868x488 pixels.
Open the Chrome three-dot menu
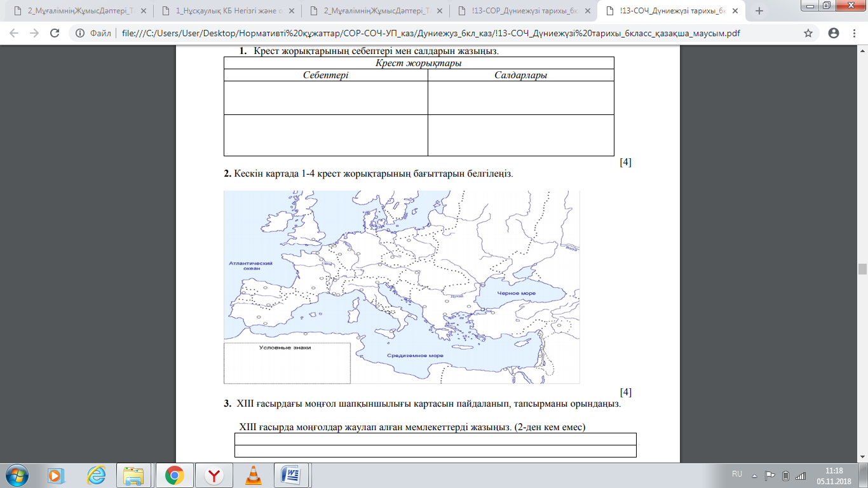pos(855,34)
